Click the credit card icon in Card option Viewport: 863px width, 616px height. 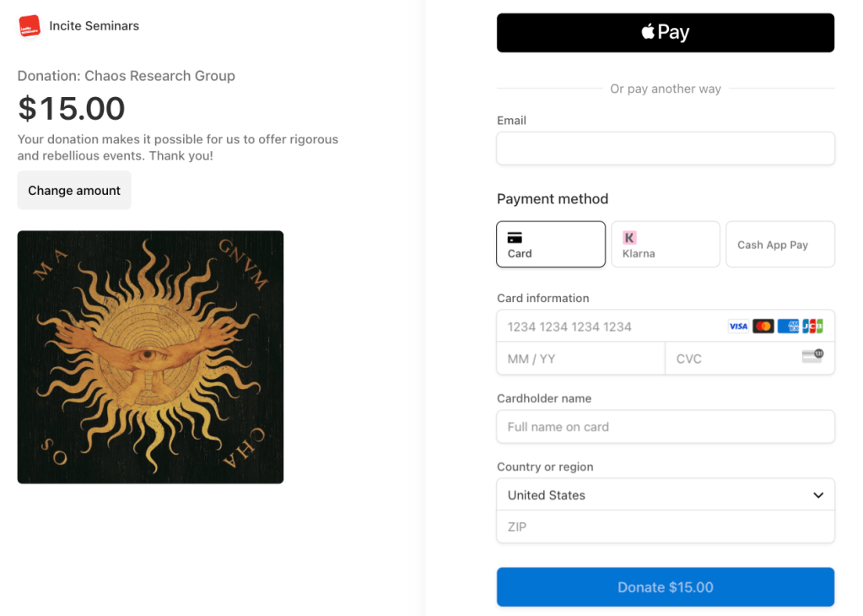click(515, 238)
